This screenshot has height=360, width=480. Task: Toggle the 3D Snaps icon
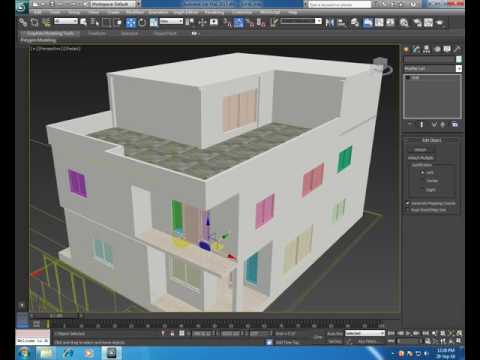227,22
